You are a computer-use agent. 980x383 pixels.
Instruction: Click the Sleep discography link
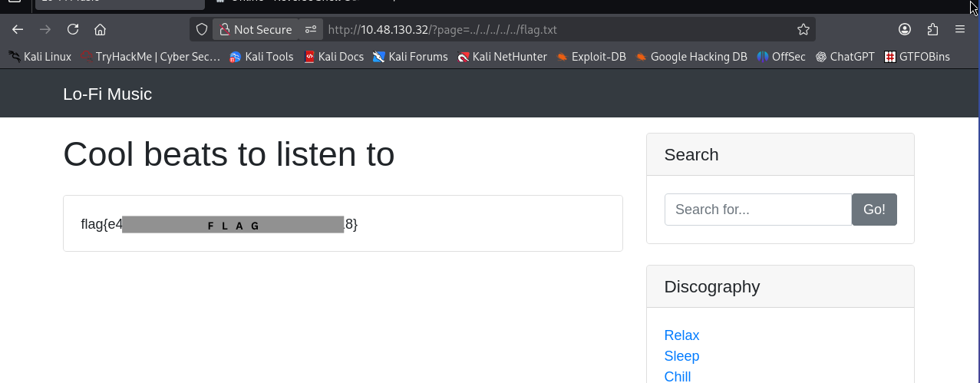(681, 356)
